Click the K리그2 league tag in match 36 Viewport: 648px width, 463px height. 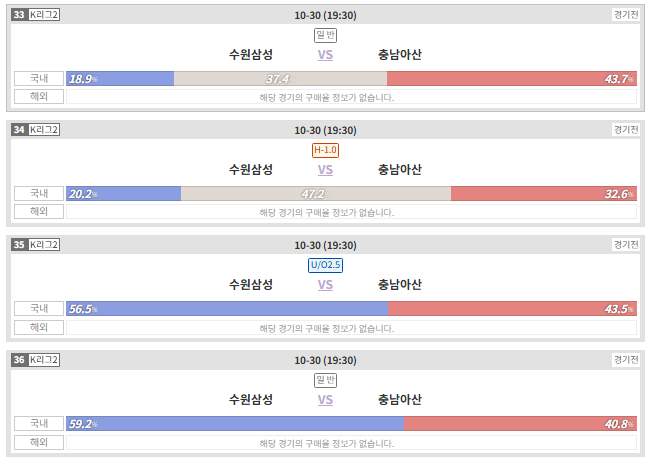click(44, 360)
